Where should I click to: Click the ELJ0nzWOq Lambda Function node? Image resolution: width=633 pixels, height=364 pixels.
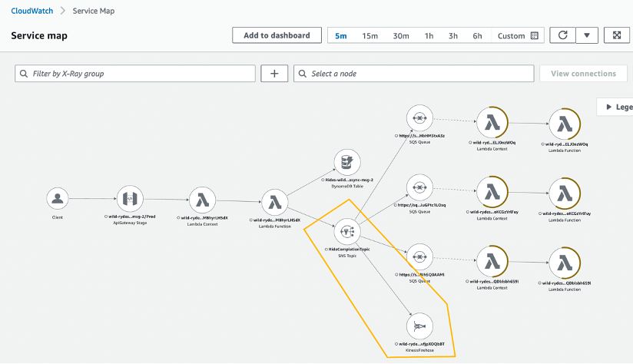pyautogui.click(x=565, y=124)
